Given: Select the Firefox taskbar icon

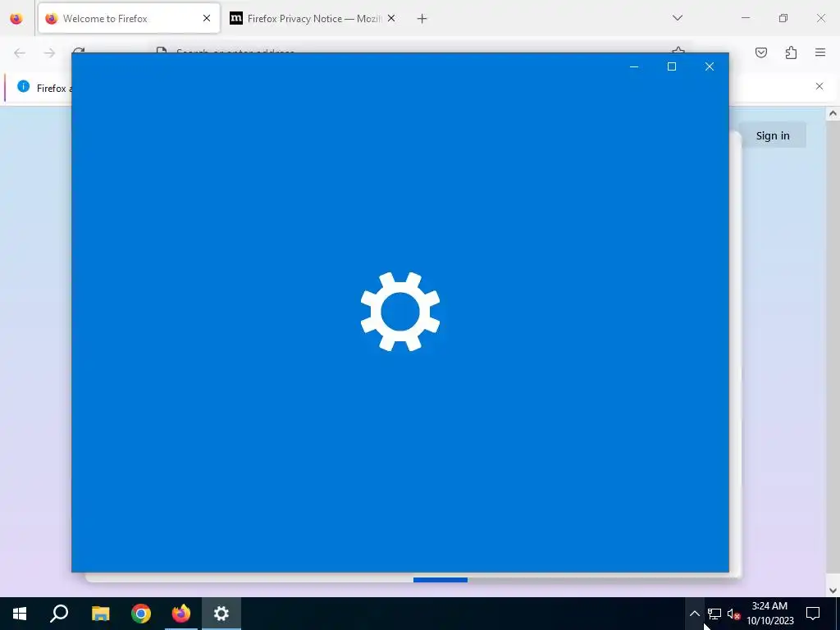Looking at the screenshot, I should (181, 614).
